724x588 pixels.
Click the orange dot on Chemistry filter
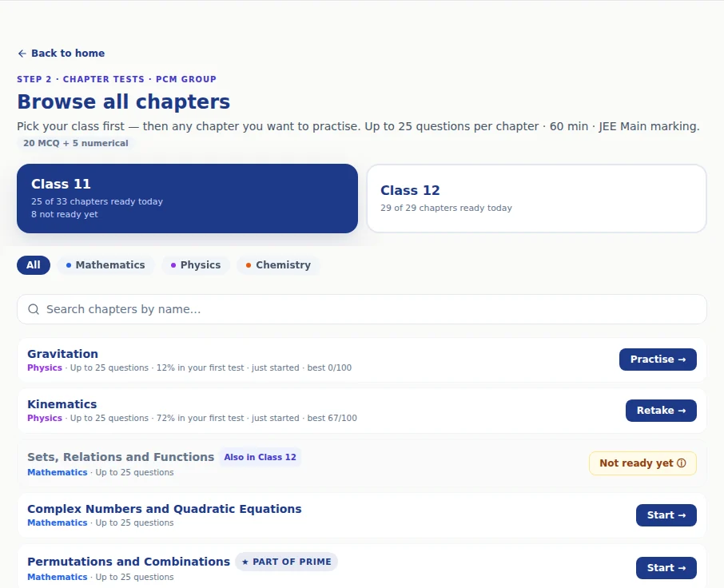[249, 265]
